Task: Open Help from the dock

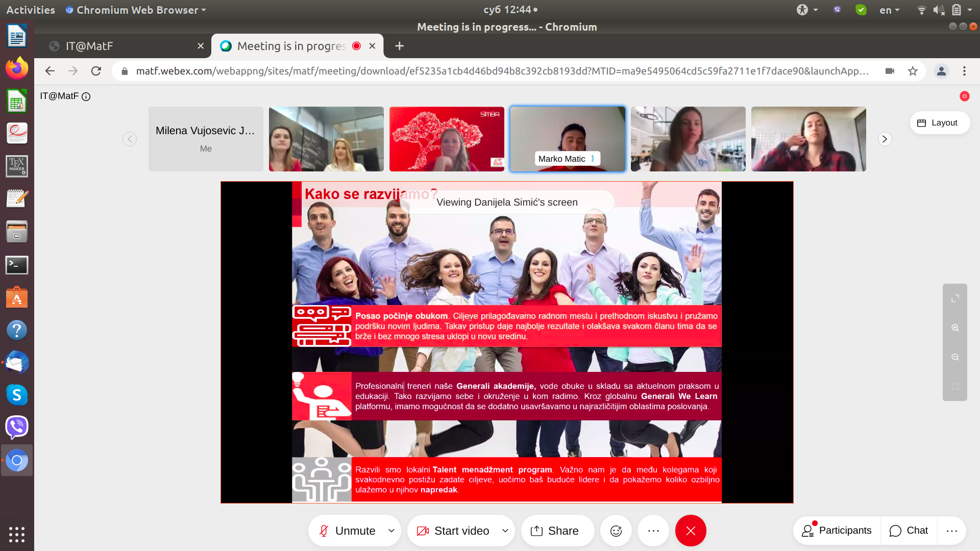Action: (17, 330)
